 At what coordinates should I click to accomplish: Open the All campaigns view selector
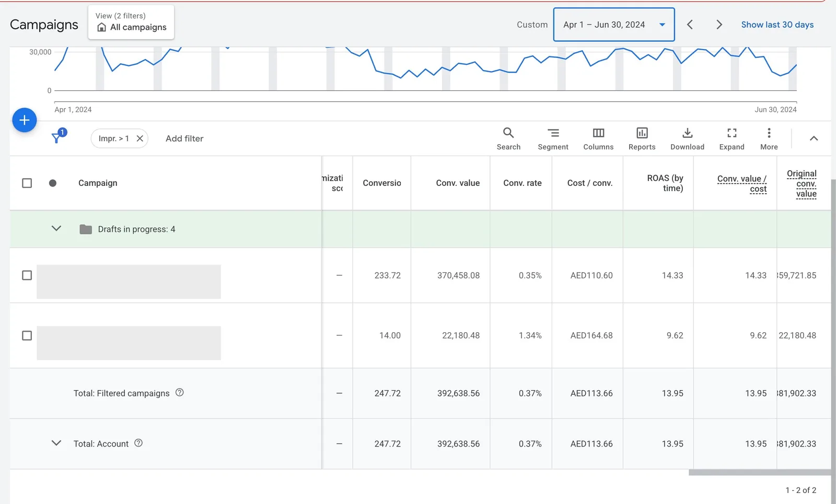pos(131,22)
